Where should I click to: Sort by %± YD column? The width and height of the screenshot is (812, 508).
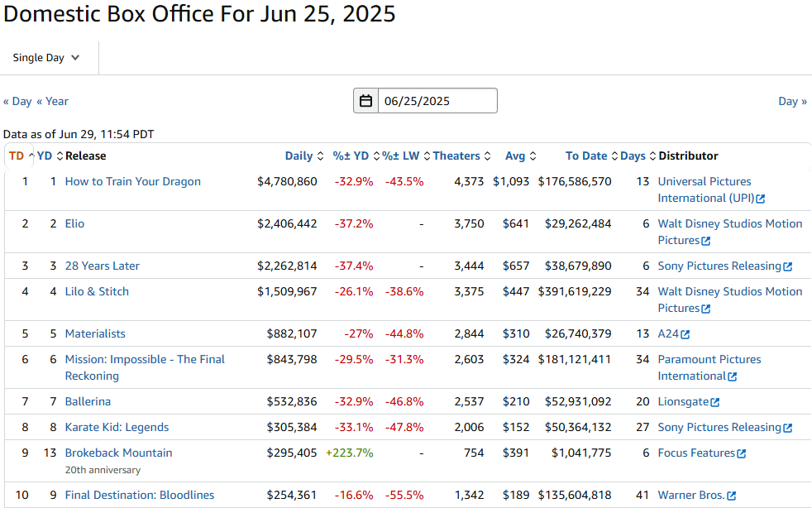[x=356, y=156]
